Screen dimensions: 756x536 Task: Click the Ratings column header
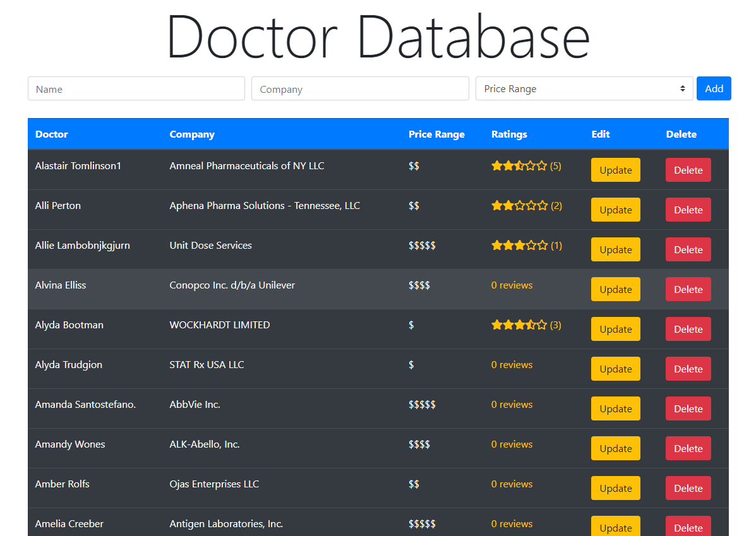tap(509, 134)
